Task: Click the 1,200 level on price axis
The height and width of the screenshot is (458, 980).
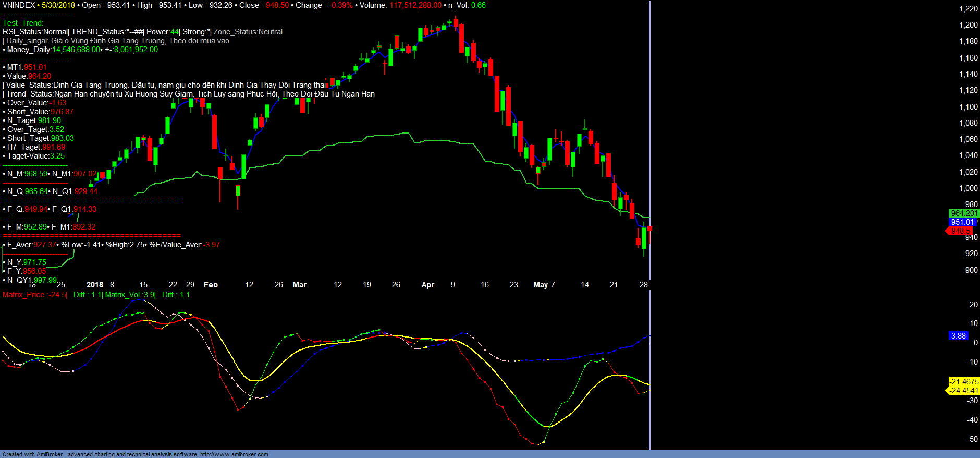Action: [968, 25]
